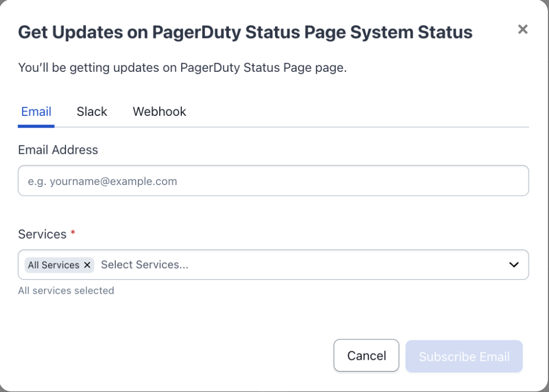Click the Email Address field label

pyautogui.click(x=58, y=150)
